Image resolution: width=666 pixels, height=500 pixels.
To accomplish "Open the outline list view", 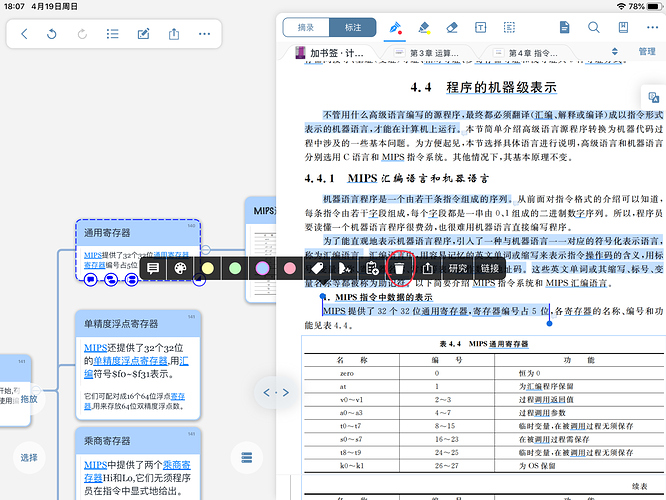I will pos(113,34).
